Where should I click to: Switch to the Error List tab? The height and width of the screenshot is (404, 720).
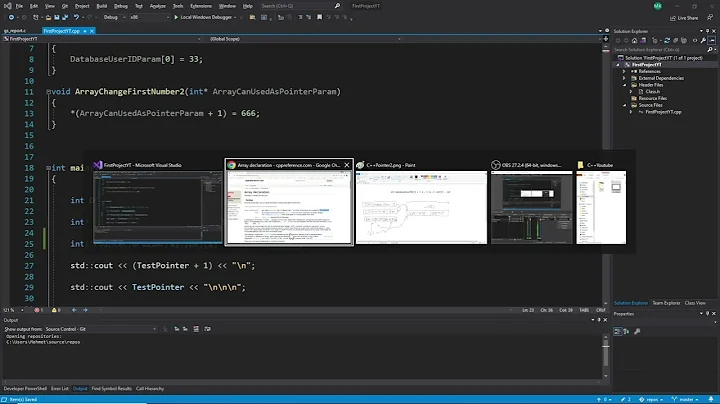[59, 389]
